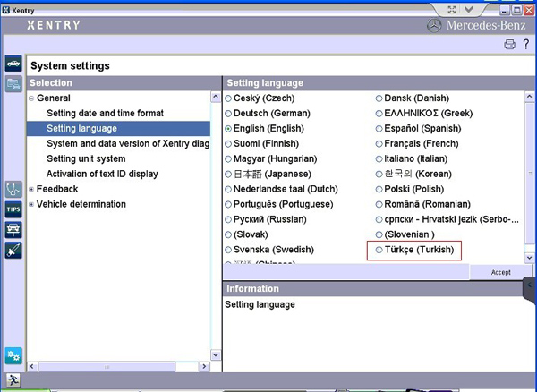Select Setting language tree item
Screen dimensions: 537x392
coord(118,128)
